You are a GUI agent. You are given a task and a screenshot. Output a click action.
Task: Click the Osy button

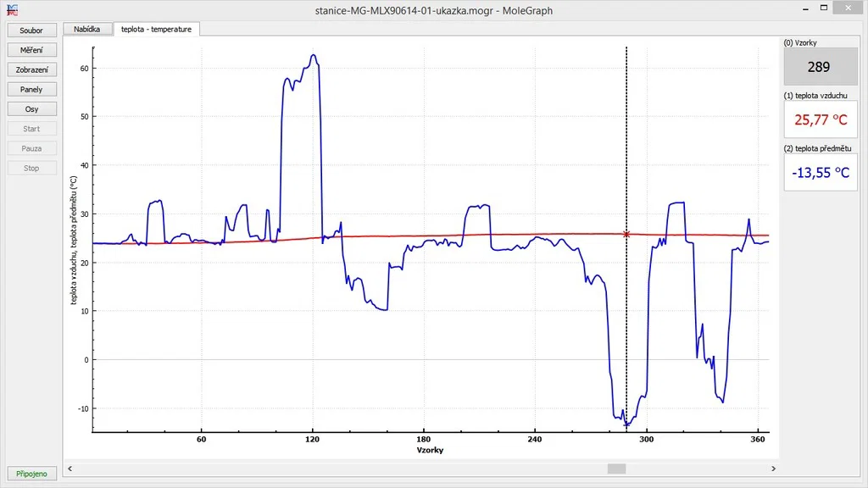tap(31, 109)
